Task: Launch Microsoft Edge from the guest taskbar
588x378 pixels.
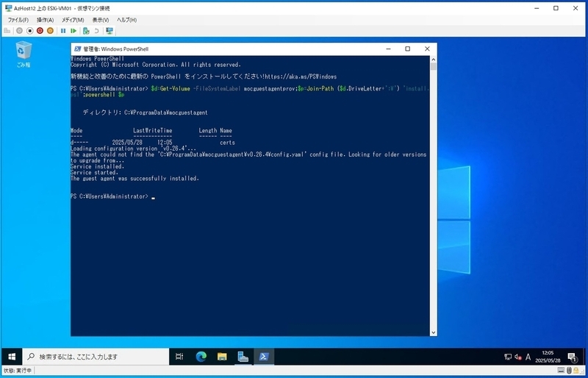Action: click(x=201, y=357)
